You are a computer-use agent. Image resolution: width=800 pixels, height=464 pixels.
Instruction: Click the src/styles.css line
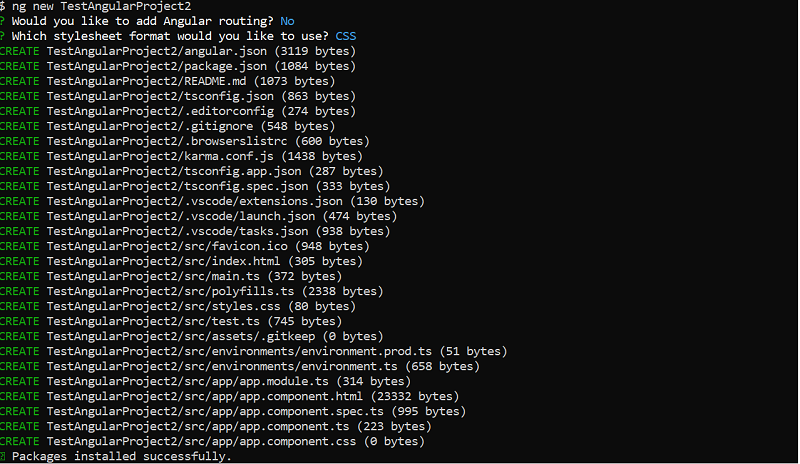[x=200, y=306]
